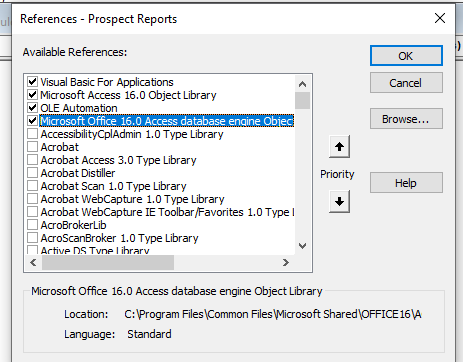Click the Location path text
Screen dimensions: 463x362
[273, 314]
